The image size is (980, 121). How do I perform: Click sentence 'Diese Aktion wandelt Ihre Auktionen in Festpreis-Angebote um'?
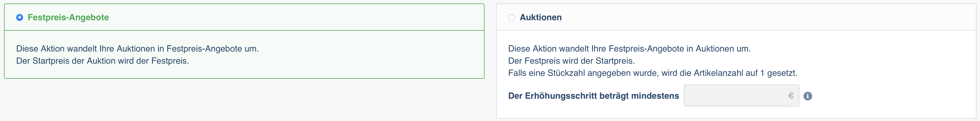pos(137,48)
